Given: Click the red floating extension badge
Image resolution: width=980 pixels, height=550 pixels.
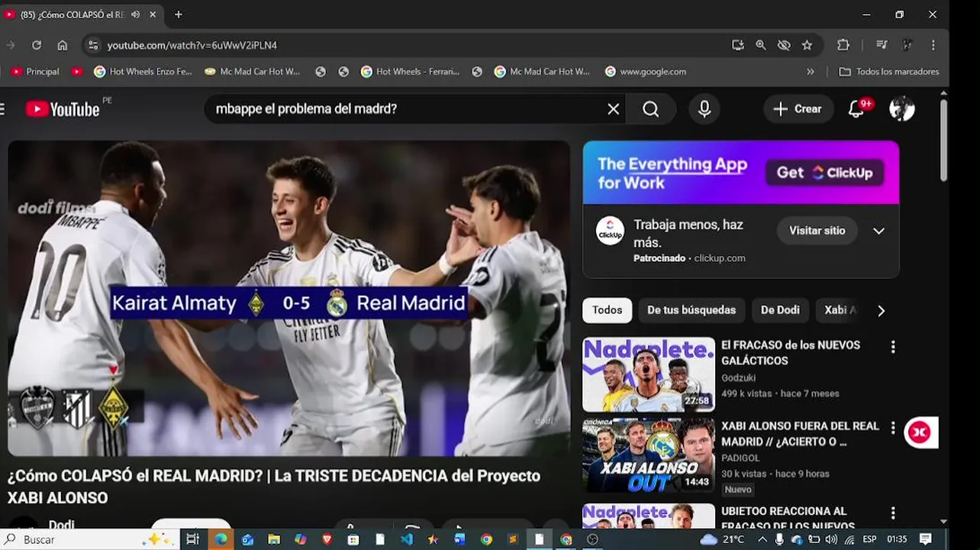Looking at the screenshot, I should click(920, 432).
